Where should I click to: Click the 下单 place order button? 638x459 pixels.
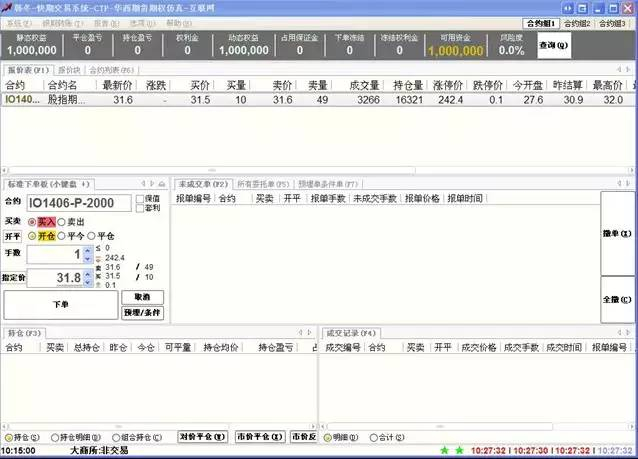61,304
